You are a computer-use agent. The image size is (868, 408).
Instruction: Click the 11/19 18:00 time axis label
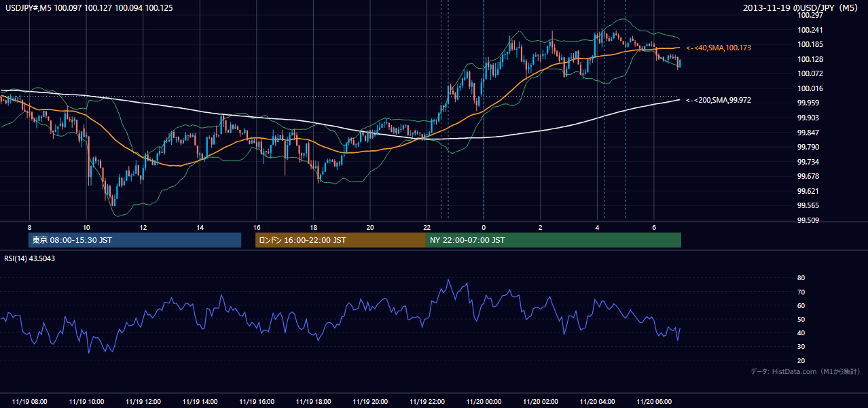(x=313, y=402)
